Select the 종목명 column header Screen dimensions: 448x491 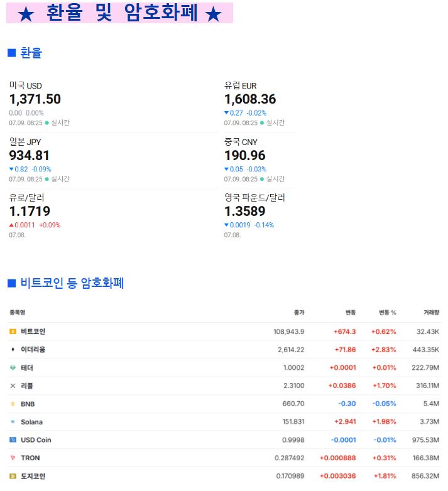[x=17, y=312]
